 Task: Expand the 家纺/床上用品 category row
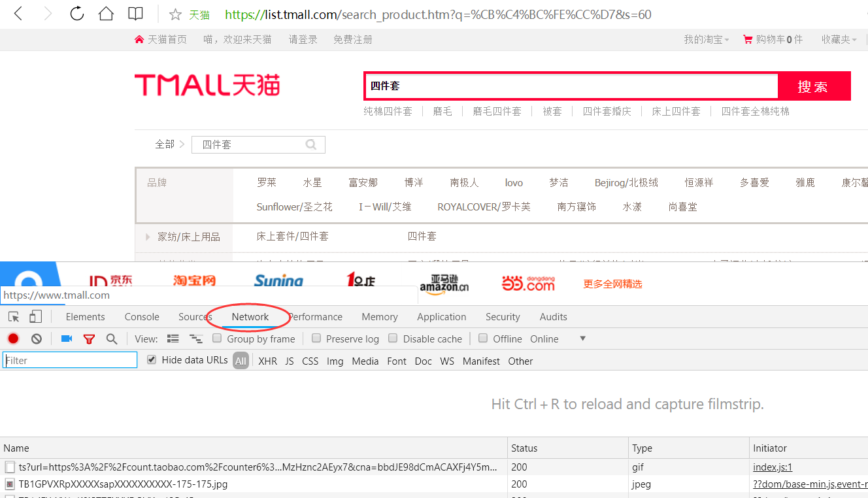coord(148,237)
